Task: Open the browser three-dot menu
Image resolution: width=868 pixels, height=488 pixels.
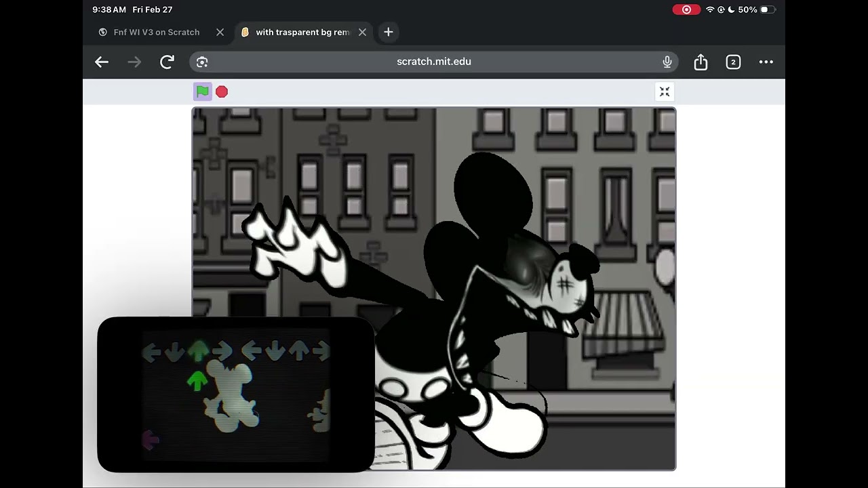Action: click(766, 62)
